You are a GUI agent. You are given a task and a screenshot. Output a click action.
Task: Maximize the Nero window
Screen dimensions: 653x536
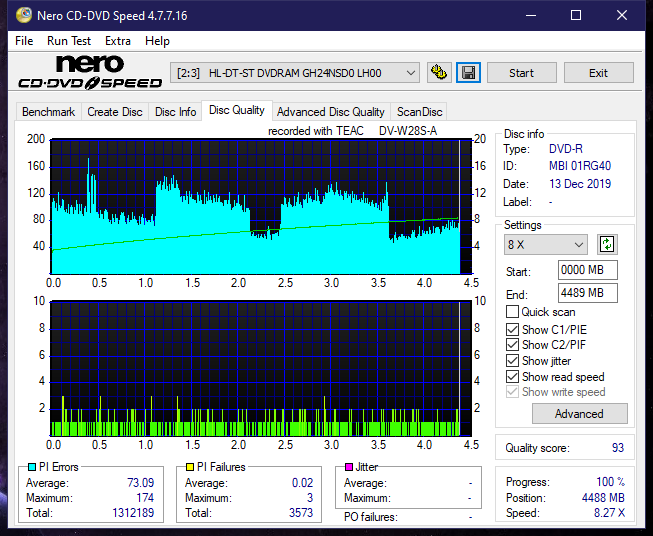point(576,15)
